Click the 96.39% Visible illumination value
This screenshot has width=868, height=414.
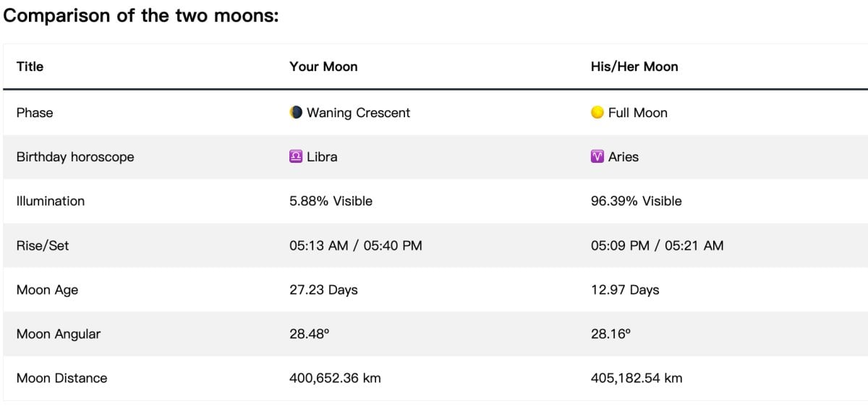click(636, 201)
